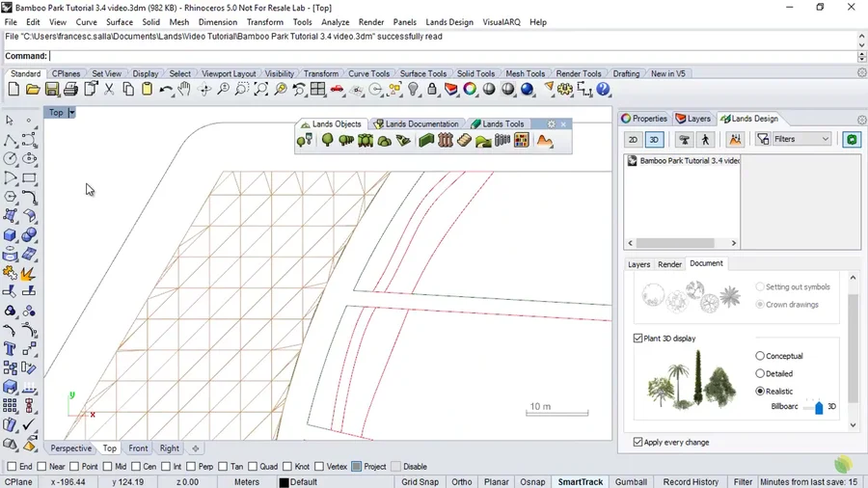Select the Detailed radio option

click(x=760, y=373)
